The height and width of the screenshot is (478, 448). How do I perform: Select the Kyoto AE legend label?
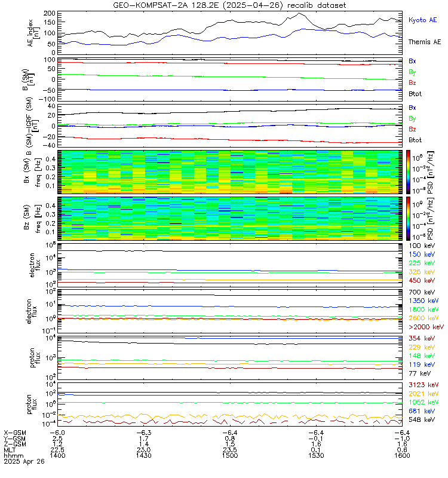click(x=422, y=20)
